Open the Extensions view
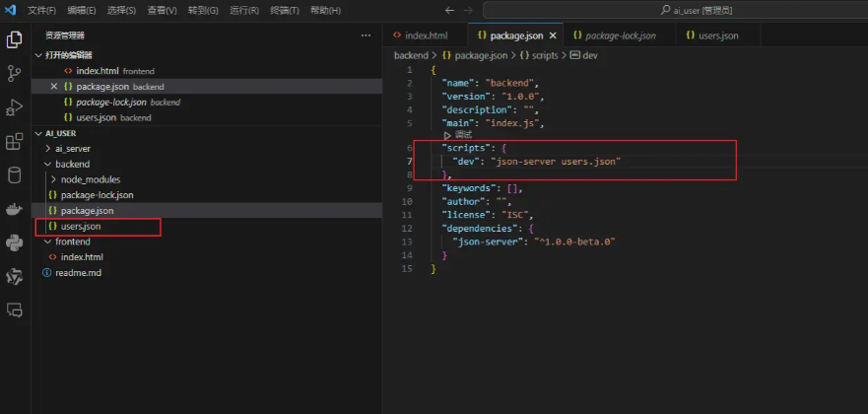 (x=15, y=142)
